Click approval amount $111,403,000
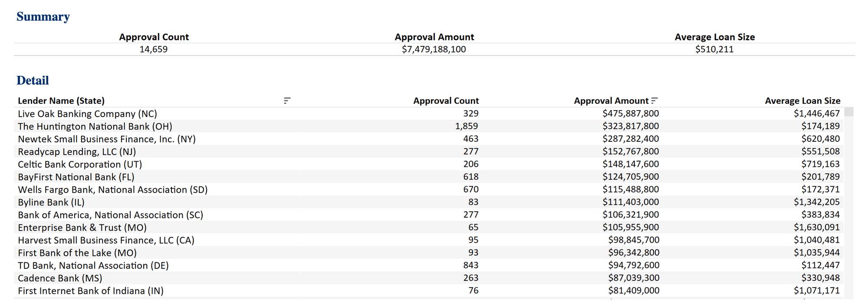This screenshot has height=304, width=868. point(631,202)
